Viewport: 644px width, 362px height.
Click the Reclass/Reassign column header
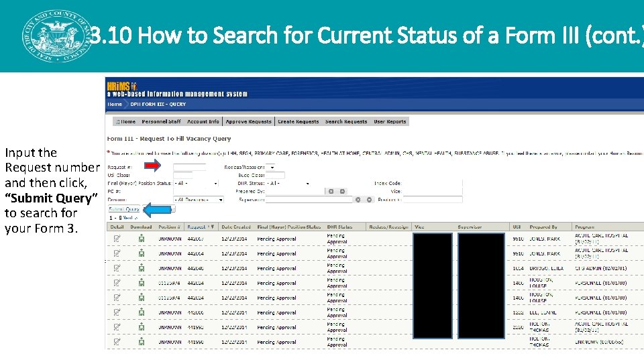tap(388, 227)
